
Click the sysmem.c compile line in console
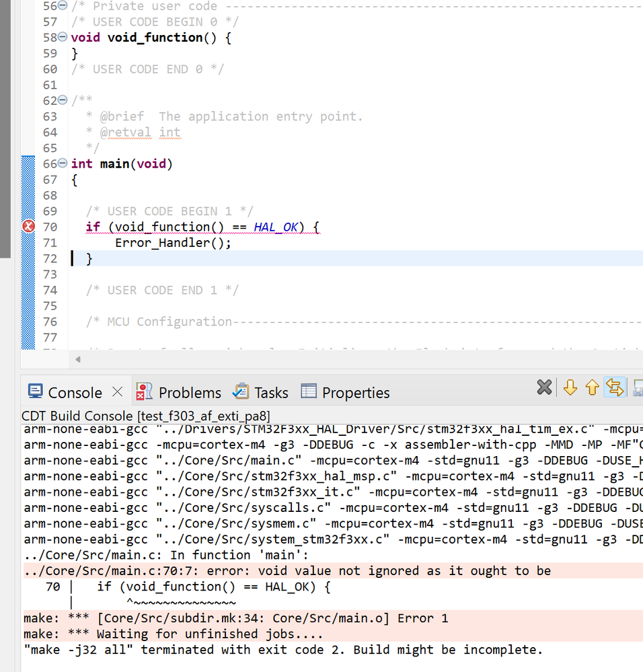pyautogui.click(x=334, y=524)
